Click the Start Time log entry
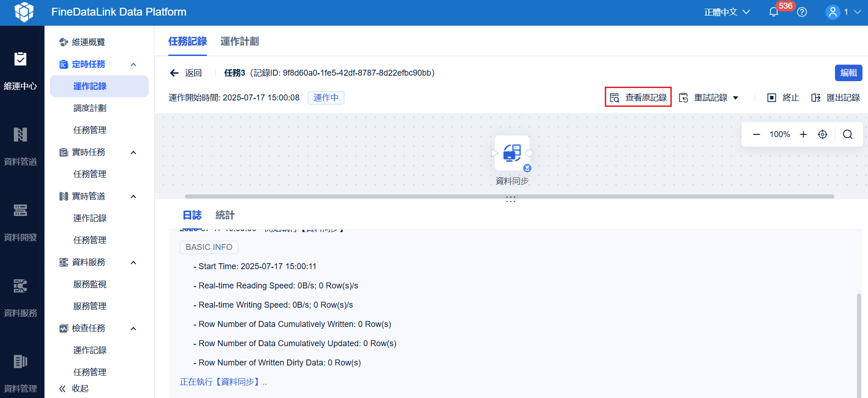 [x=255, y=266]
